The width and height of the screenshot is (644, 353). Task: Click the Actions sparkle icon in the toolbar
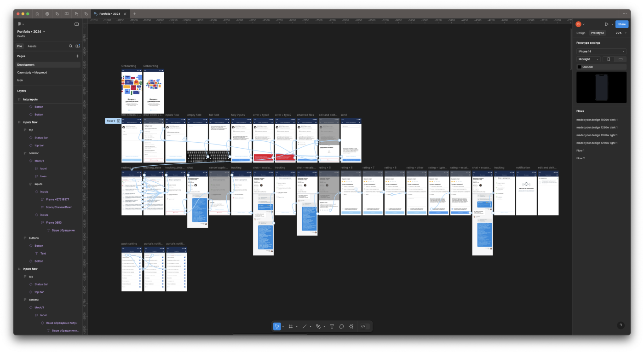(351, 326)
